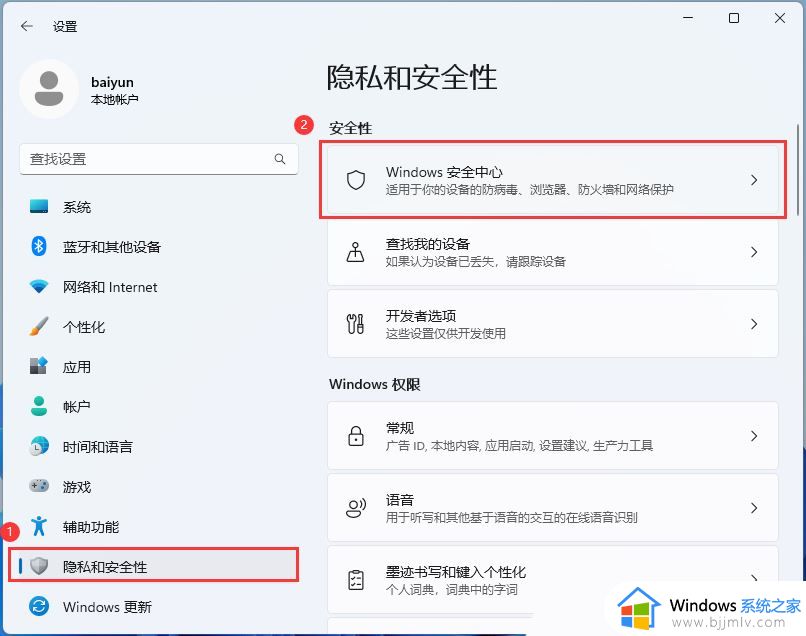The width and height of the screenshot is (806, 636).
Task: Click the 墨迹书写 clipboard icon
Action: click(x=356, y=580)
